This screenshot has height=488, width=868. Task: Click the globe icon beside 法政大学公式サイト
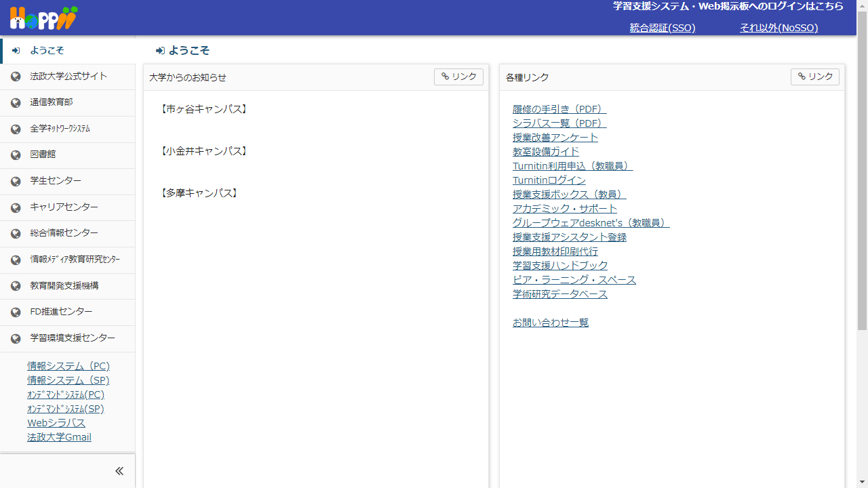(15, 76)
